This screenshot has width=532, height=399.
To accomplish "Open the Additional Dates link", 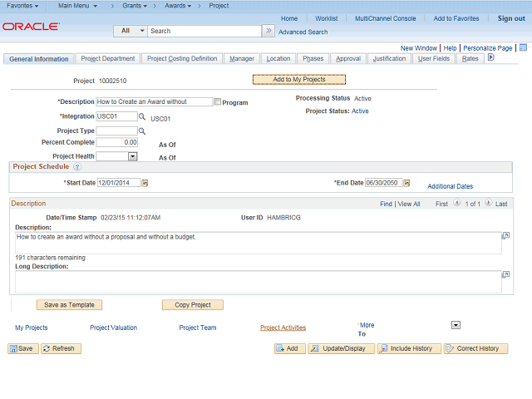I will (450, 186).
